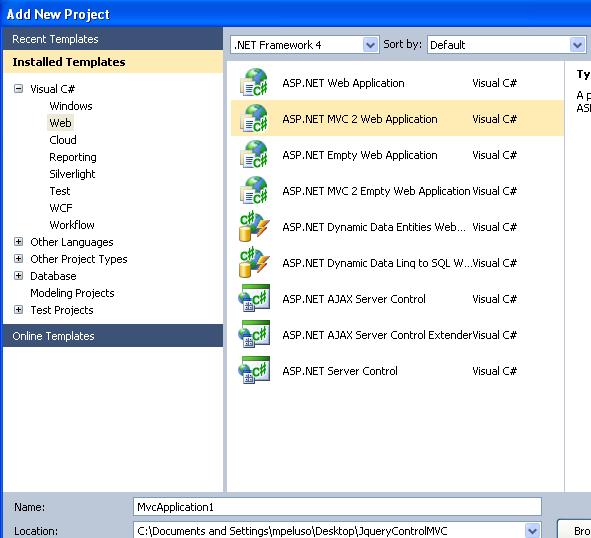591x538 pixels.
Task: Select the Other Languages label
Action: coord(72,242)
